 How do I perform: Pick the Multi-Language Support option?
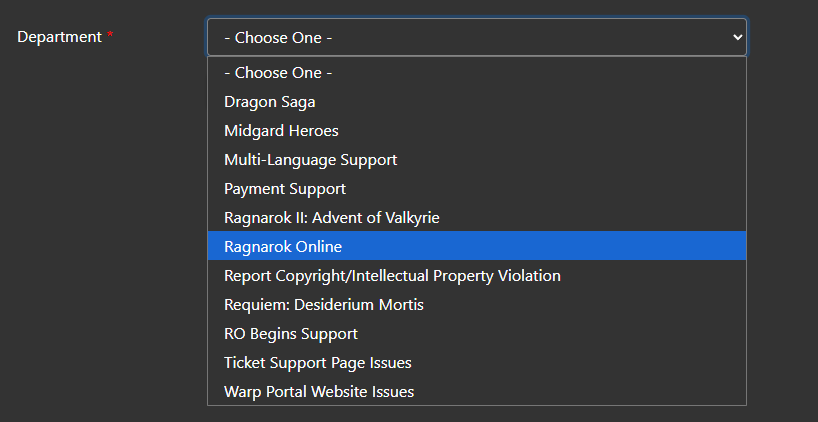click(310, 160)
